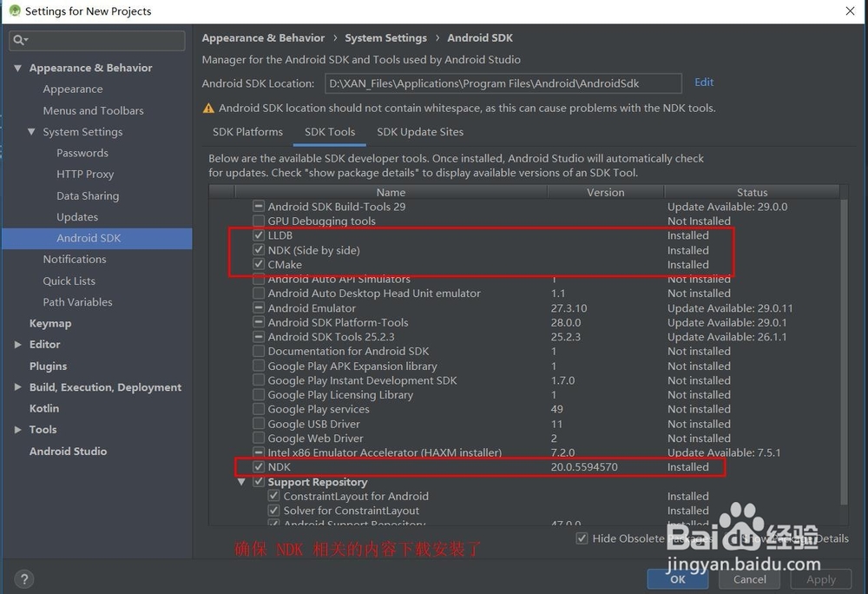Select Kotlin settings
The width and height of the screenshot is (868, 594).
43,408
